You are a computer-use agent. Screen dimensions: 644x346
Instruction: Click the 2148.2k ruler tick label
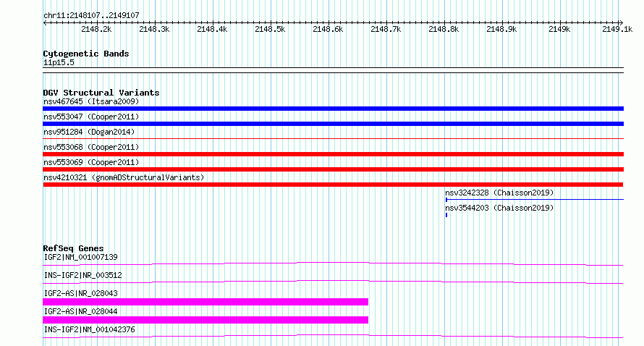pos(96,29)
